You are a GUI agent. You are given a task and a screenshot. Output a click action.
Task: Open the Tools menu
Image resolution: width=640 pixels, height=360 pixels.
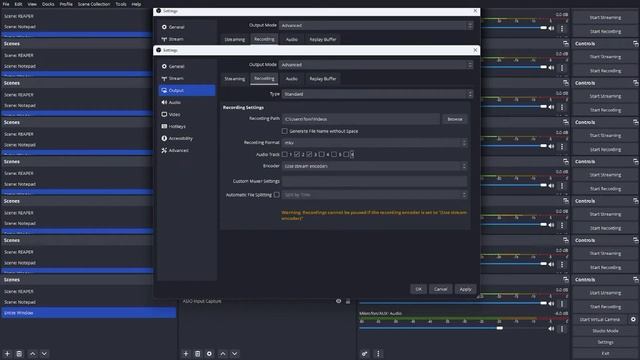[x=121, y=4]
